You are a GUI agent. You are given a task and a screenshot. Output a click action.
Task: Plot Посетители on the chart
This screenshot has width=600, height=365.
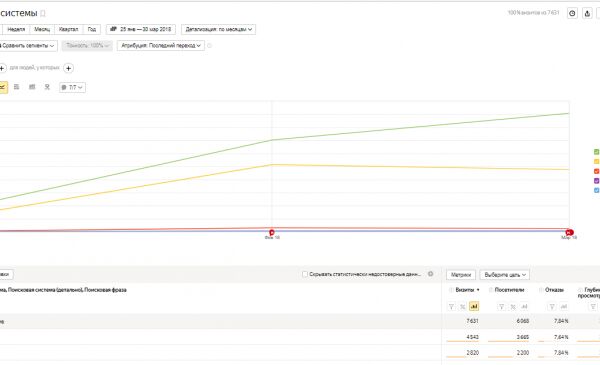tap(524, 306)
